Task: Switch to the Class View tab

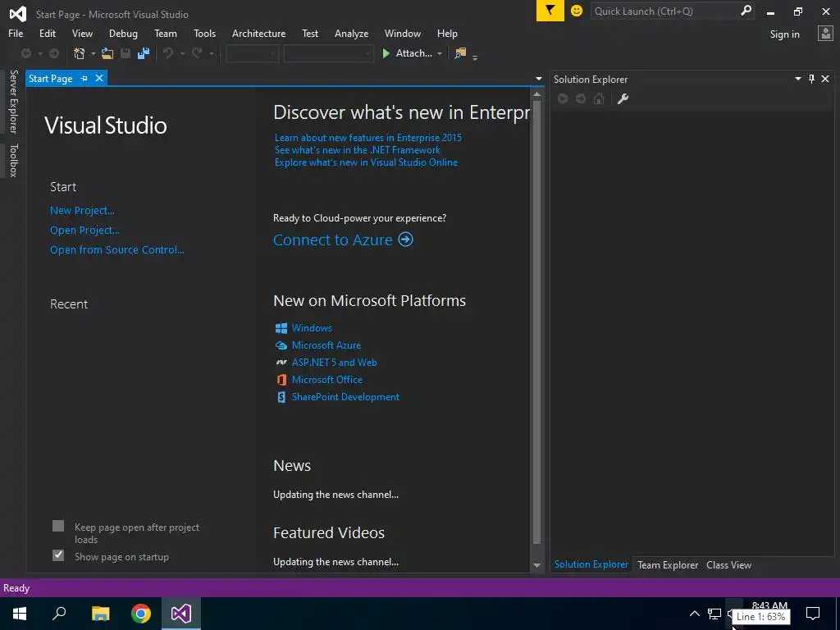Action: point(728,564)
